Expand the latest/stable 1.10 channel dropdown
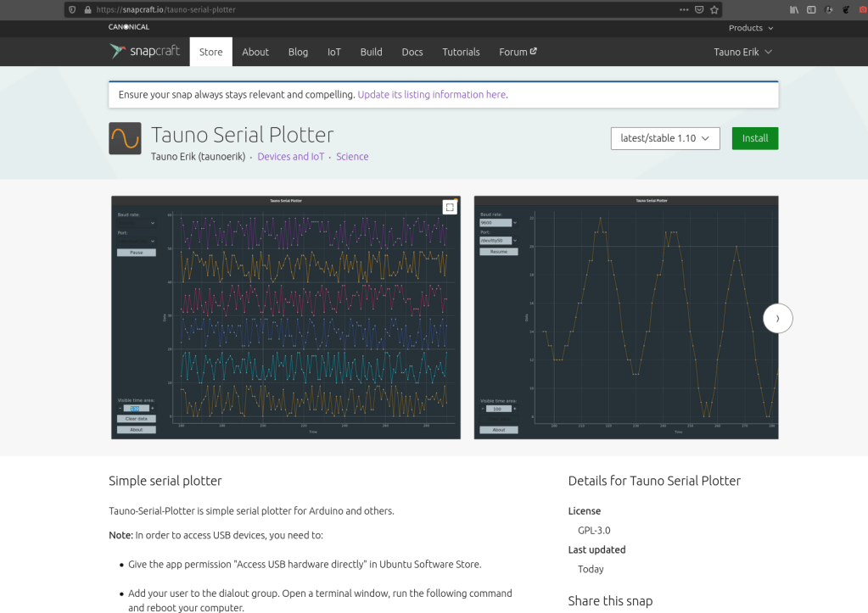This screenshot has width=868, height=613. [665, 138]
